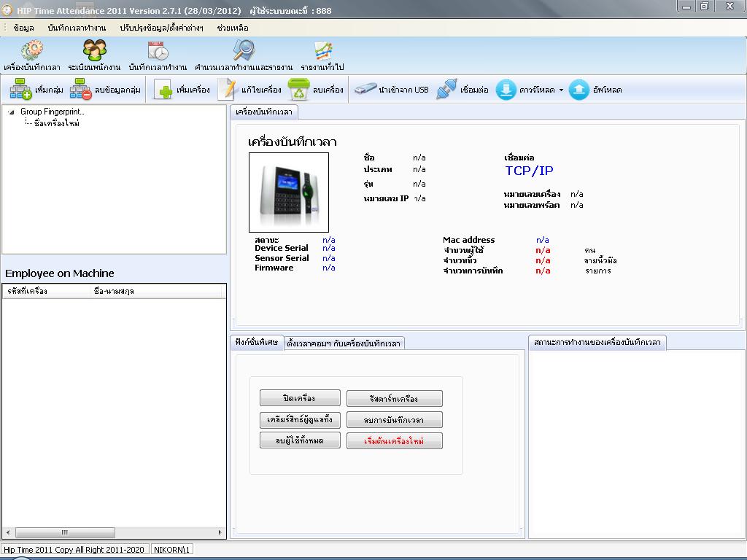Select ชื่อเครื่องใหม่ in the device tree

(57, 123)
